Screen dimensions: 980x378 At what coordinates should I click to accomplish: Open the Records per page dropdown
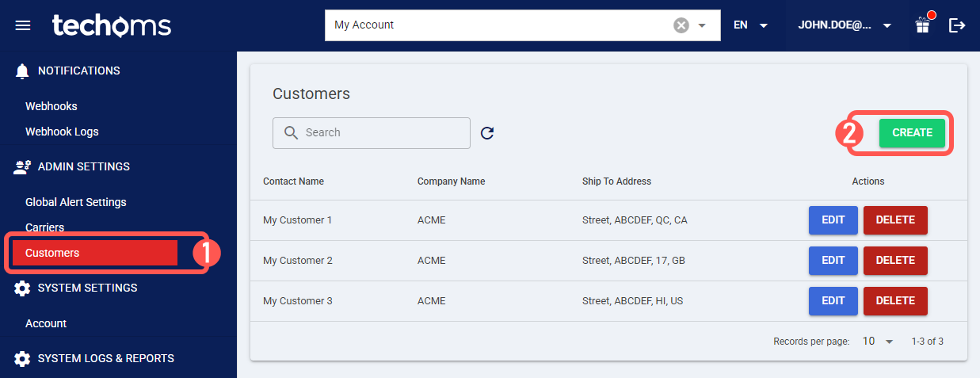(878, 342)
